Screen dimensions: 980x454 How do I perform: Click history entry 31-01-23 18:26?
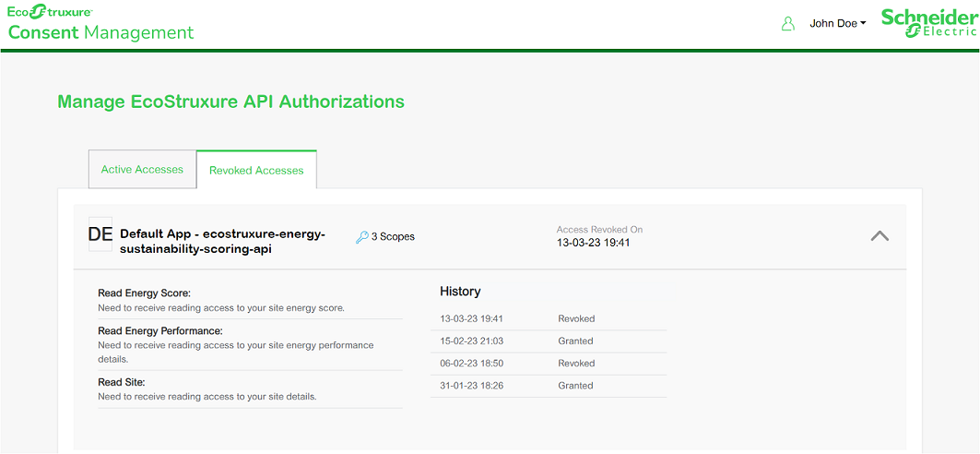click(472, 386)
